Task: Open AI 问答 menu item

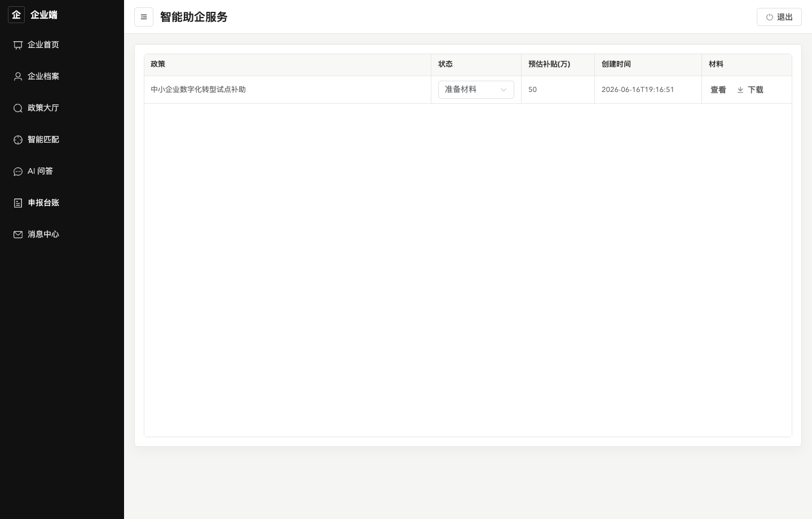Action: coord(62,171)
